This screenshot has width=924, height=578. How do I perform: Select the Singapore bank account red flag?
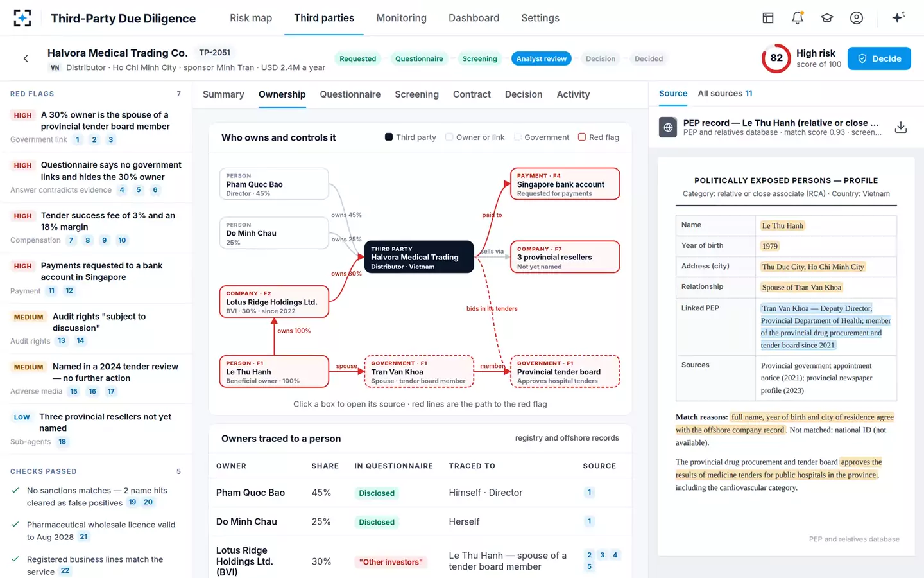click(96, 278)
